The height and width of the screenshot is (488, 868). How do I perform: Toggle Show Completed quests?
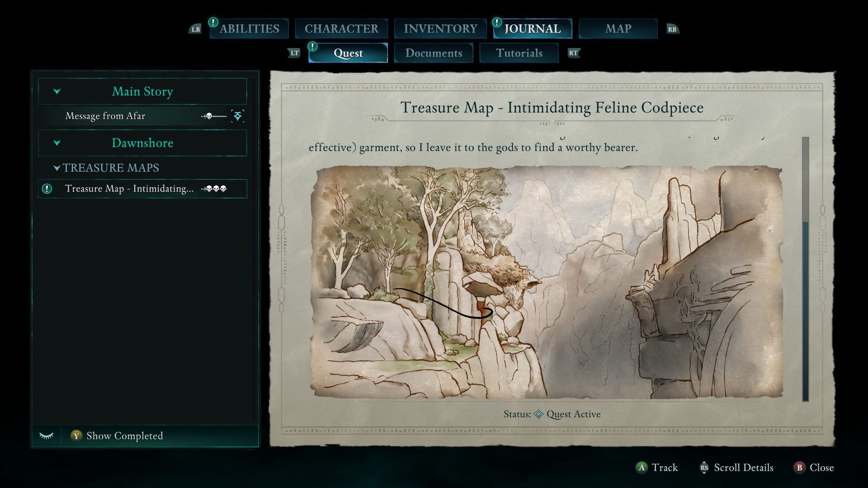[x=117, y=436]
